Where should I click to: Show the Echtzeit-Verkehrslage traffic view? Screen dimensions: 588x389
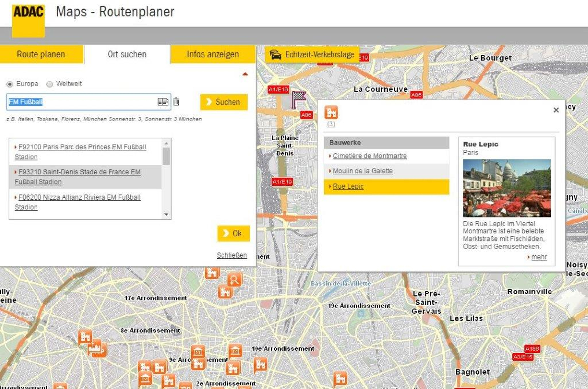(312, 54)
